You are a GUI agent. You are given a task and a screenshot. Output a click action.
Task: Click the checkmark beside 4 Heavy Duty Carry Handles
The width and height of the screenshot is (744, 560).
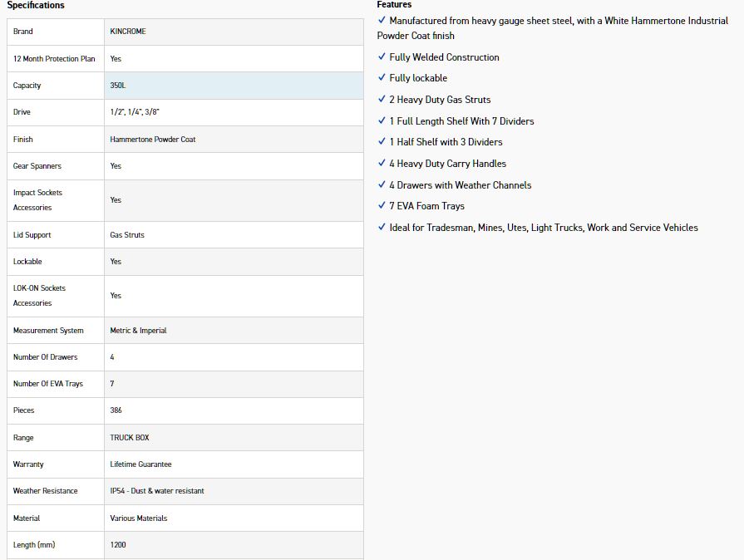[382, 163]
